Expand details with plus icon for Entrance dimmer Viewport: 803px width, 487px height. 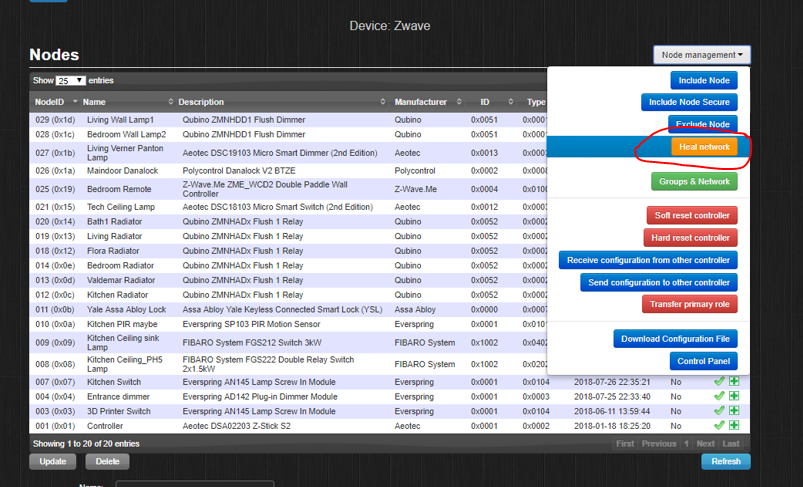point(734,396)
